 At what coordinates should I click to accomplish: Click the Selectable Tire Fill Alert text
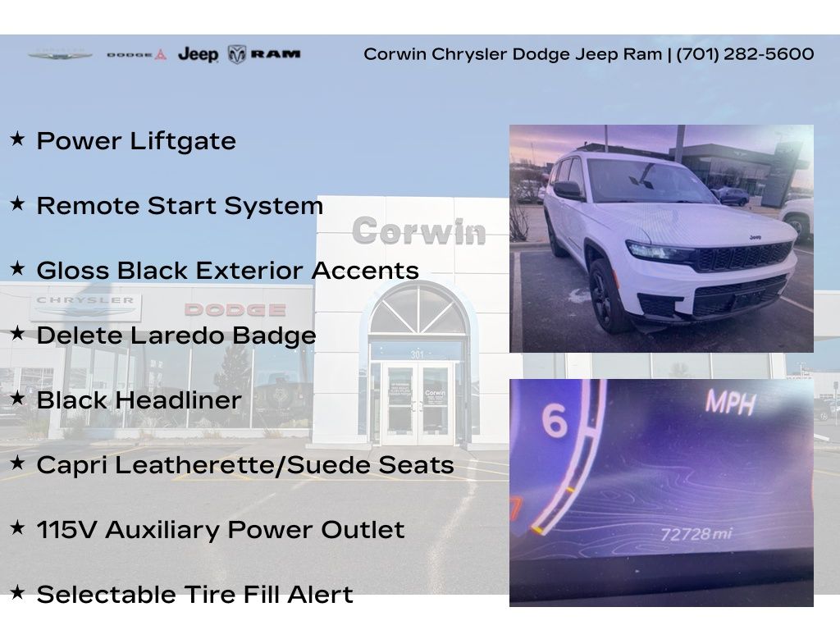tap(194, 595)
